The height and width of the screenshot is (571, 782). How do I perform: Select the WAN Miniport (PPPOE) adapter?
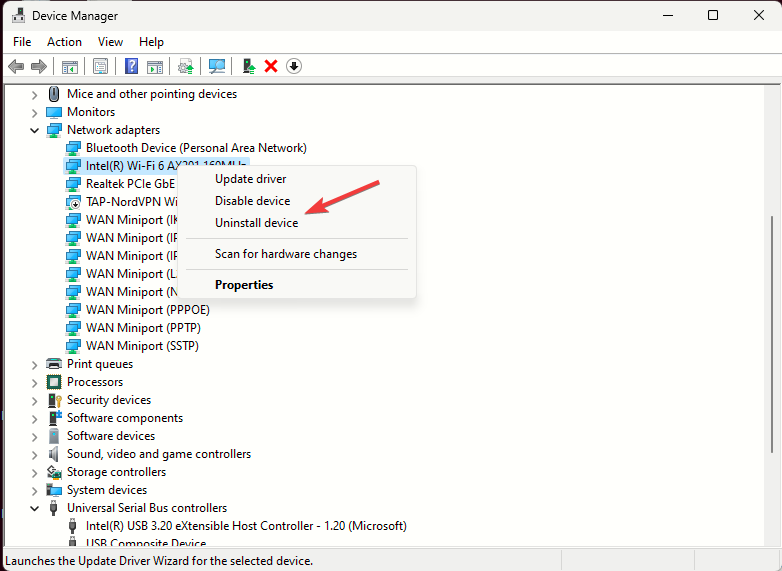[147, 310]
